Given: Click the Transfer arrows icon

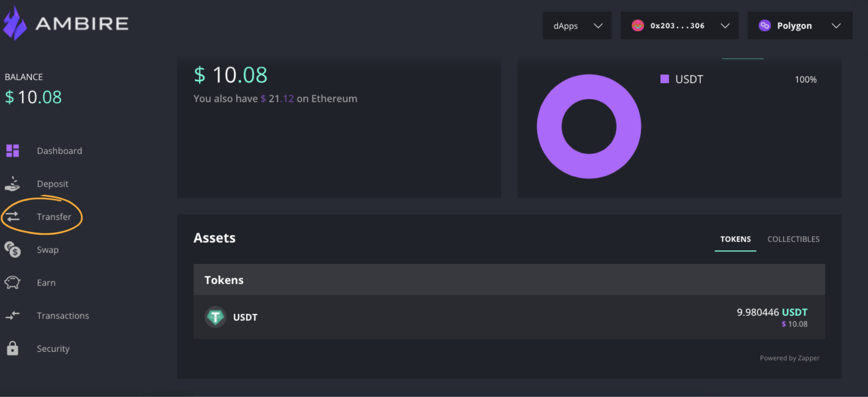Looking at the screenshot, I should tap(13, 217).
